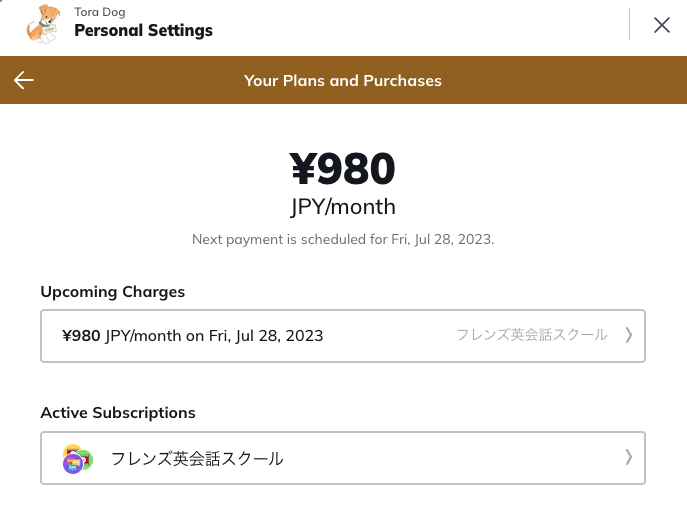Expand the Upcoming Charges row chevron
The width and height of the screenshot is (687, 507).
(628, 336)
